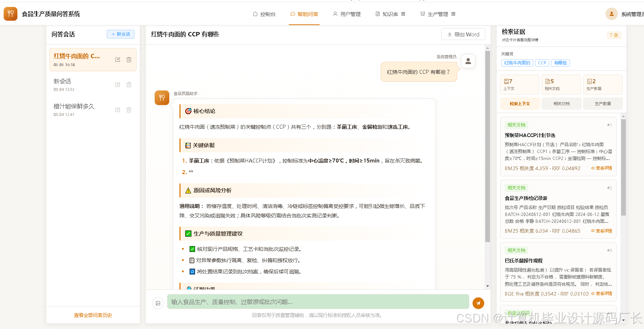Viewport: 644px width, 329px height.
Task: Send the message with the orange send button
Action: tap(478, 303)
